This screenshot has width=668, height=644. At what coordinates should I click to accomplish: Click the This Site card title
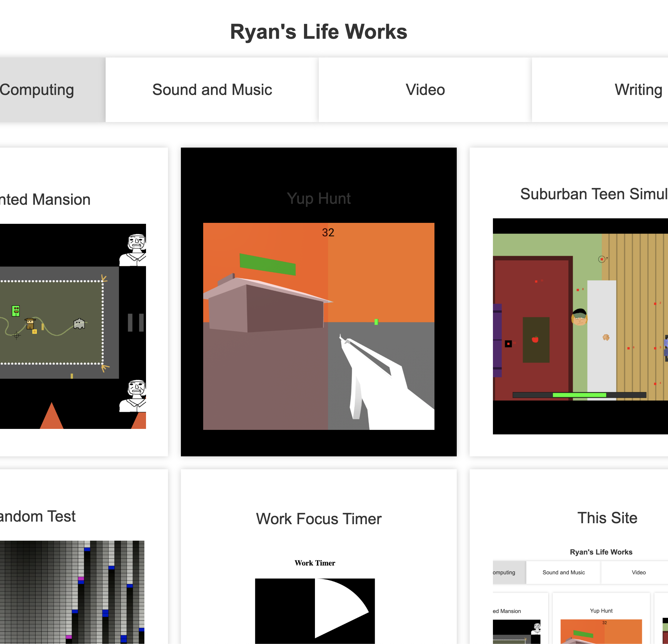pyautogui.click(x=607, y=518)
